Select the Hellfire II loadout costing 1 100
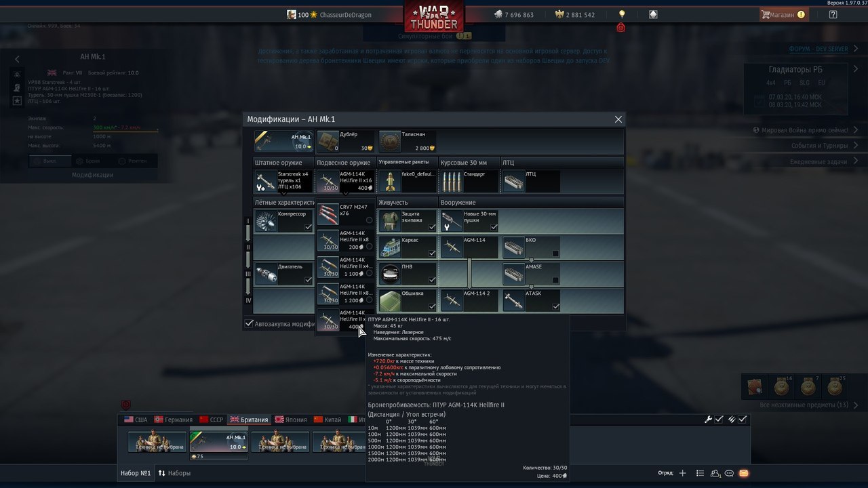 coord(346,268)
